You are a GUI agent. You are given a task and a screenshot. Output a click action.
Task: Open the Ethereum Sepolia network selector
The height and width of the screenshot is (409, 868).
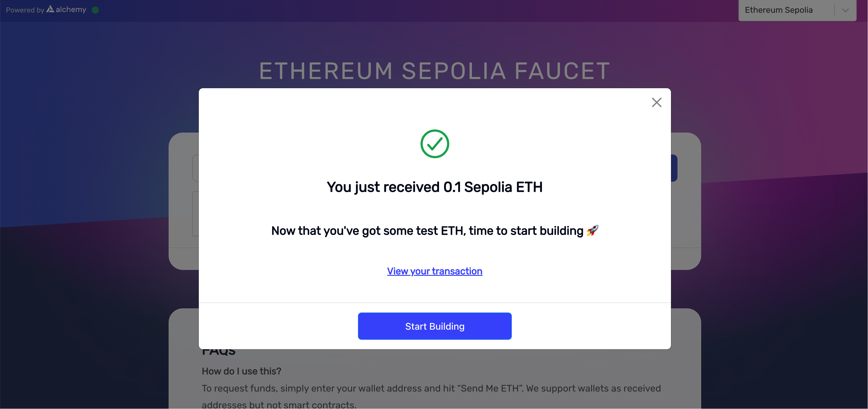(797, 10)
